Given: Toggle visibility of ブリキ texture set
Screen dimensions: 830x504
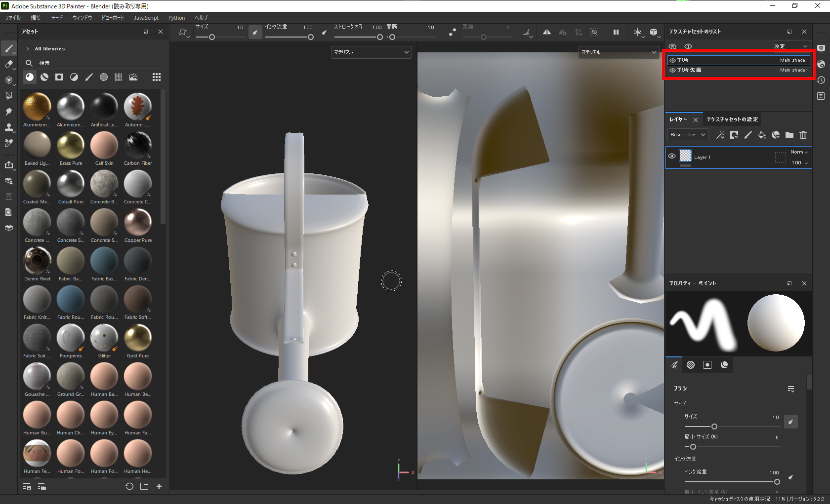Looking at the screenshot, I should point(672,60).
